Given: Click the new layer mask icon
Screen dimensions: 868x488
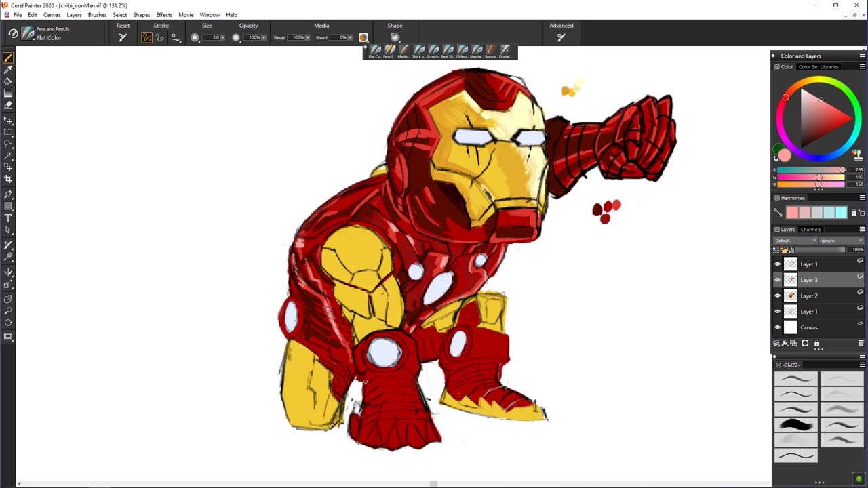Looking at the screenshot, I should tap(805, 344).
